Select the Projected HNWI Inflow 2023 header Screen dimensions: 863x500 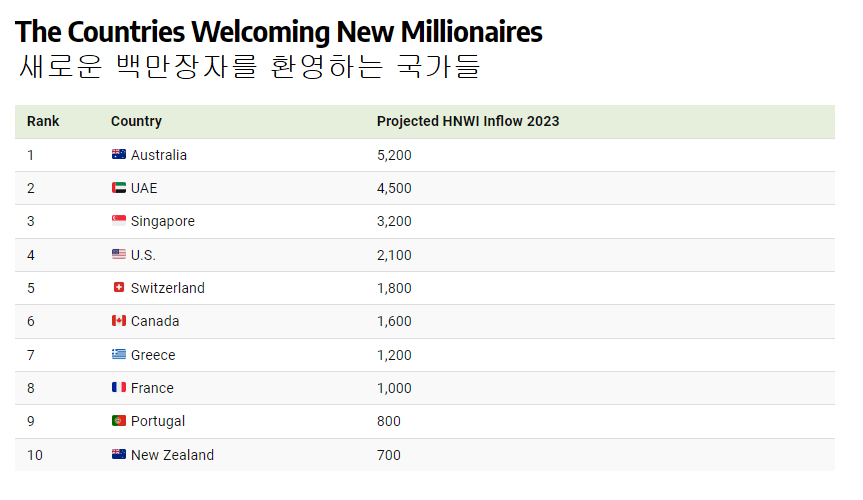coord(468,121)
